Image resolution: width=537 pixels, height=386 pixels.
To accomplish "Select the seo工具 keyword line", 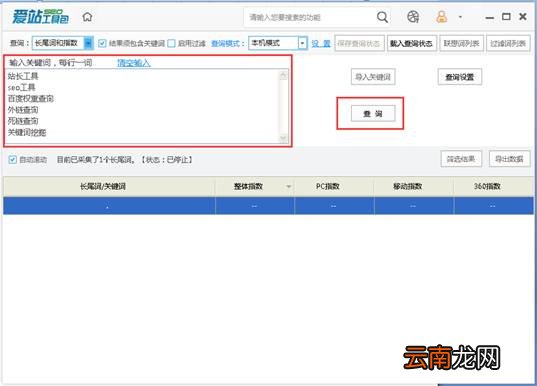I will (21, 87).
